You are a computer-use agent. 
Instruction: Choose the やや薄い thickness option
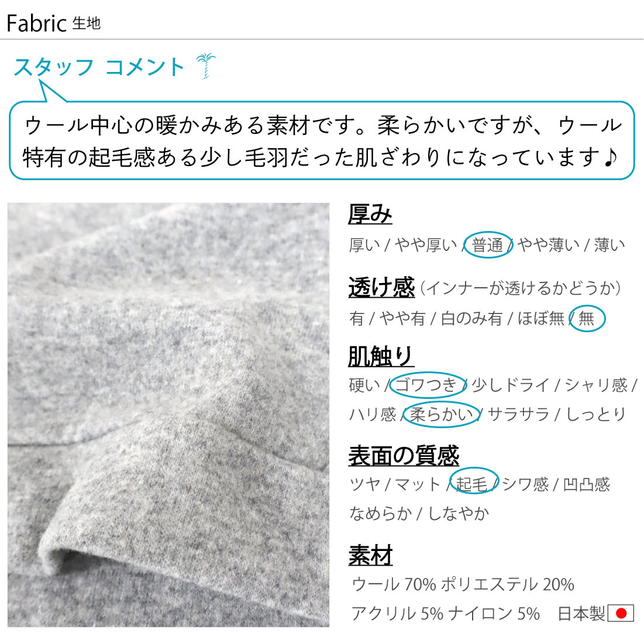pyautogui.click(x=548, y=244)
